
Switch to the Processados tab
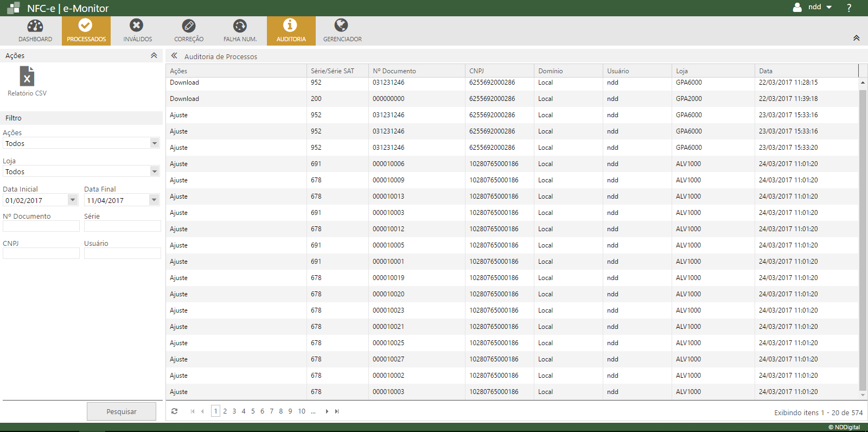86,31
